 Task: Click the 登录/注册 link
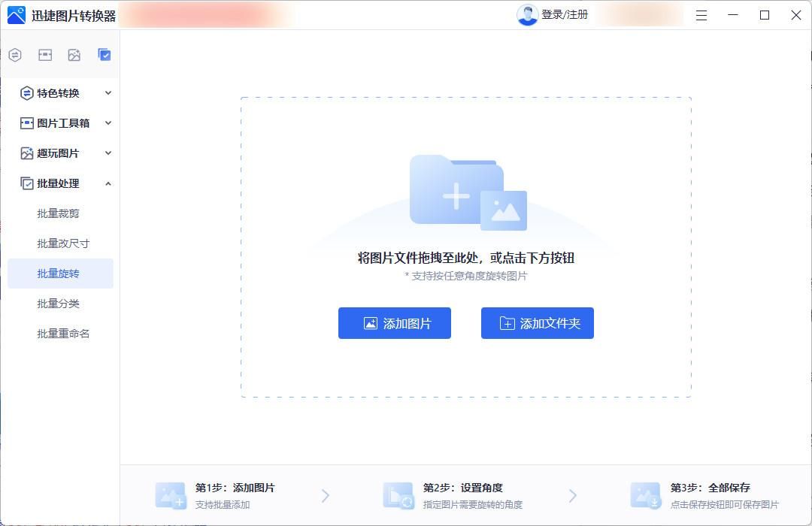click(x=565, y=15)
